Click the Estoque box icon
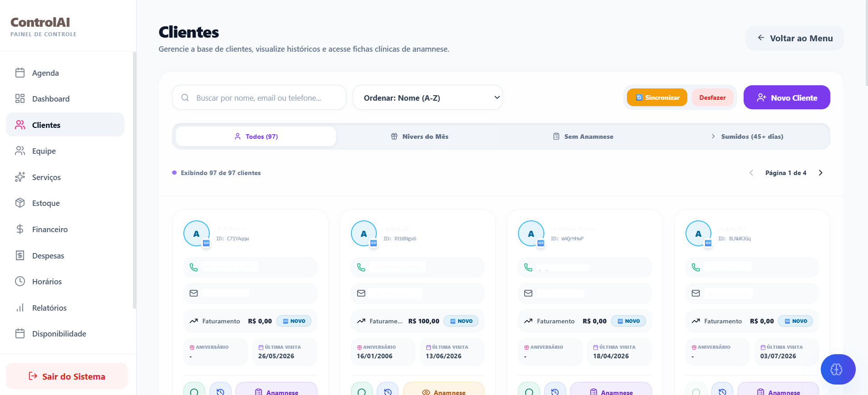The height and width of the screenshot is (395, 868). pos(20,203)
